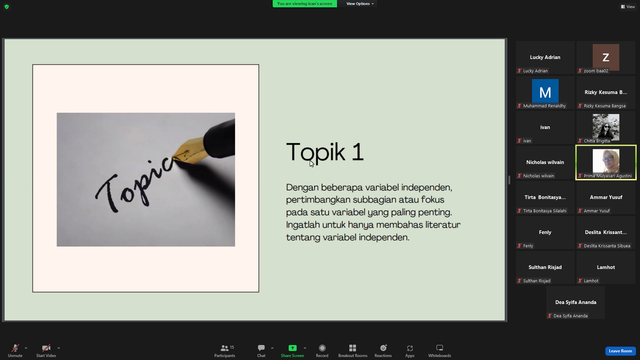The width and height of the screenshot is (640, 360).
Task: Select Lamhot's participant tile
Action: (x=606, y=268)
